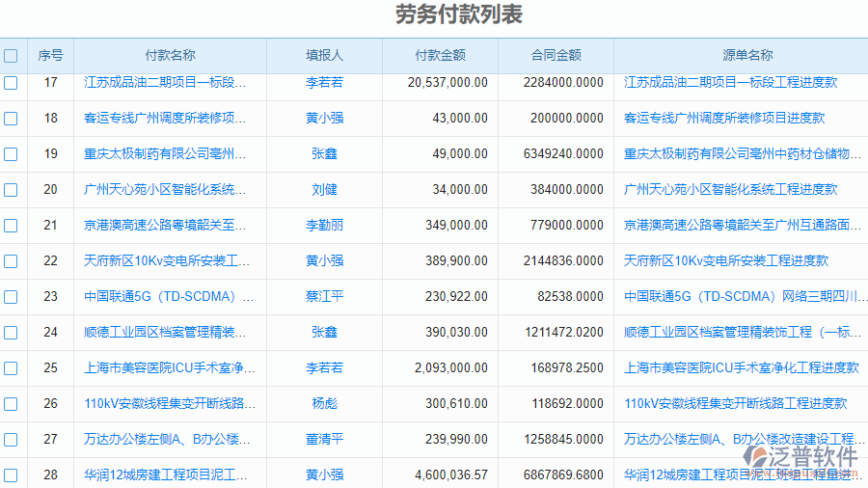Viewport: 868px width, 488px height.
Task: Open source link 110kV安徽线程集变开断线路工程进度款
Action: (x=735, y=404)
